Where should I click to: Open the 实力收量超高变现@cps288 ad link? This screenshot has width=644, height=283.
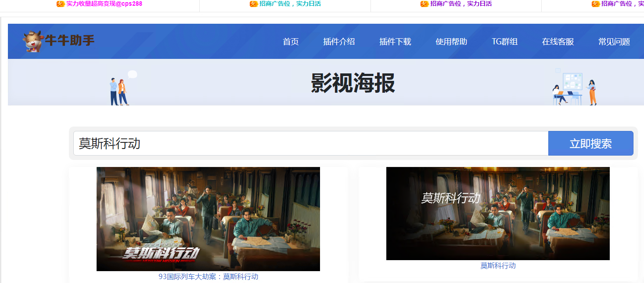pyautogui.click(x=104, y=4)
